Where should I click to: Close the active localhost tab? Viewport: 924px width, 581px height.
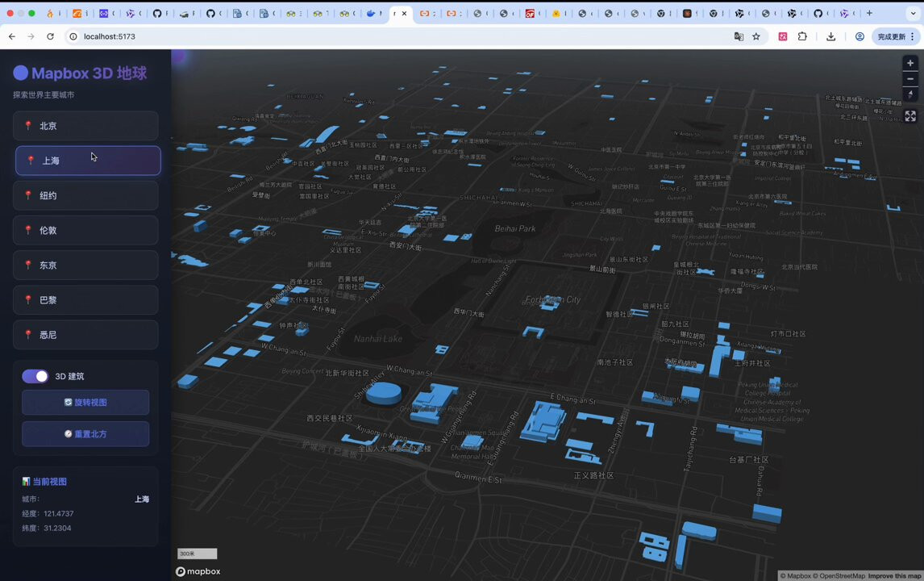point(404,13)
